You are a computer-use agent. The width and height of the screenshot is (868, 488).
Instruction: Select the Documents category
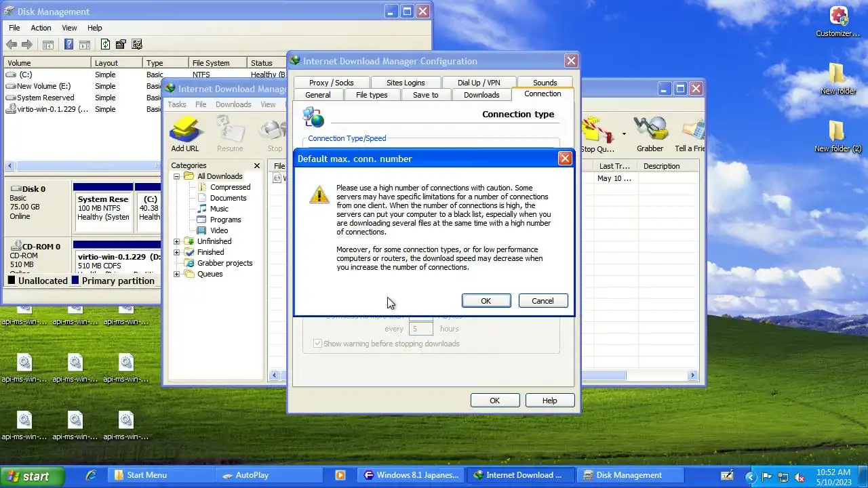(x=228, y=198)
